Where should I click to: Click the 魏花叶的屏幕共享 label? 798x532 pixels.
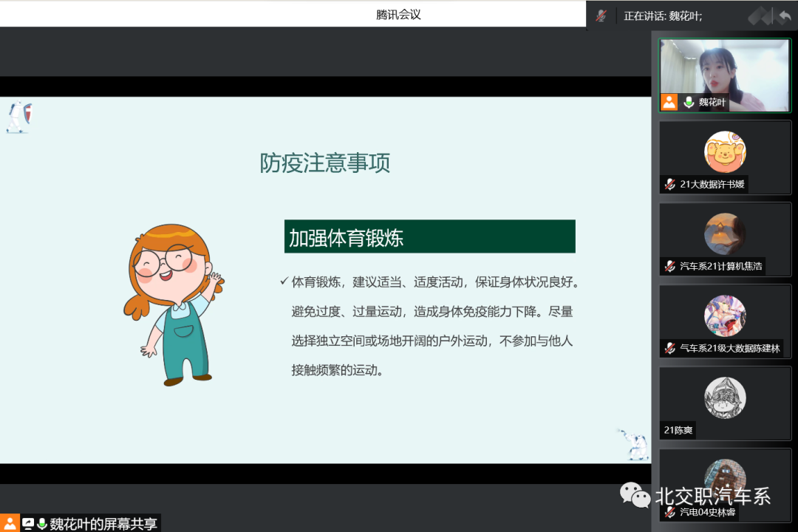(x=103, y=524)
